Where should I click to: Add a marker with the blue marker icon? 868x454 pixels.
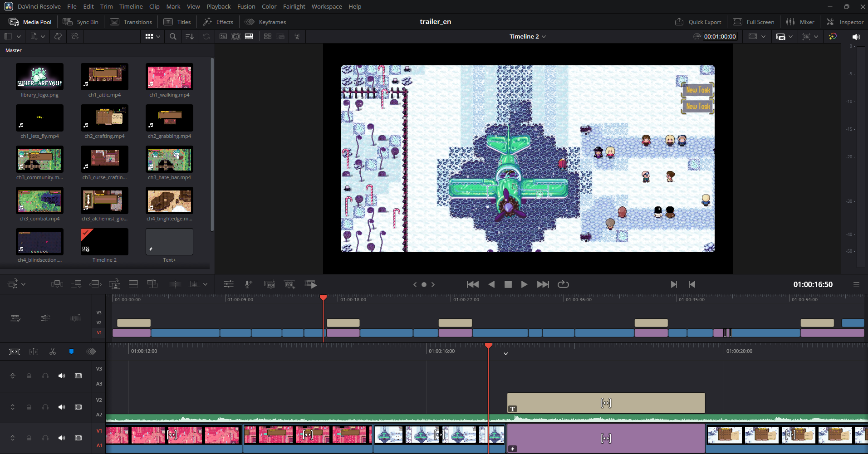(x=71, y=351)
